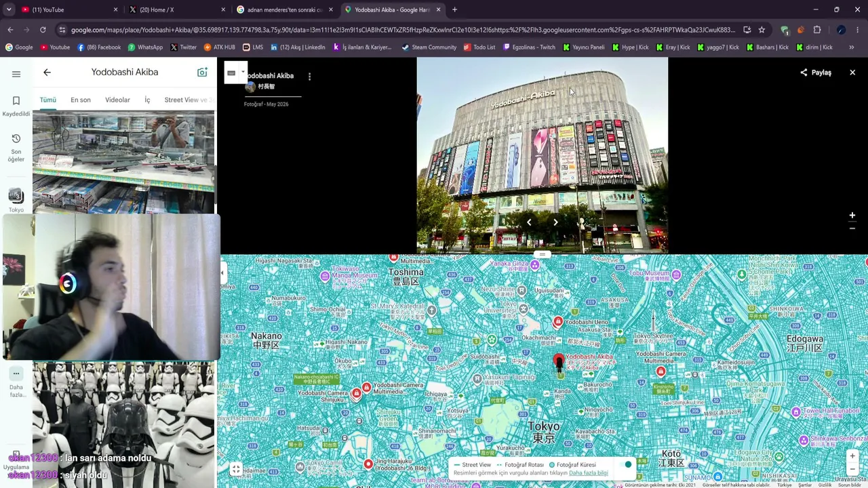Open the Chrome profile avatar
This screenshot has height=488, width=868.
(841, 30)
